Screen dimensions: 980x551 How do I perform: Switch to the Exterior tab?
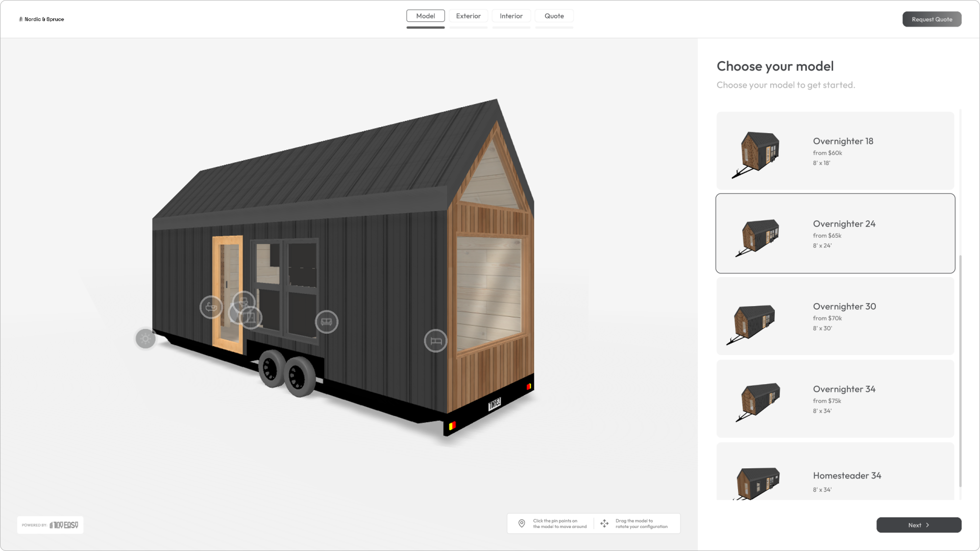(468, 16)
